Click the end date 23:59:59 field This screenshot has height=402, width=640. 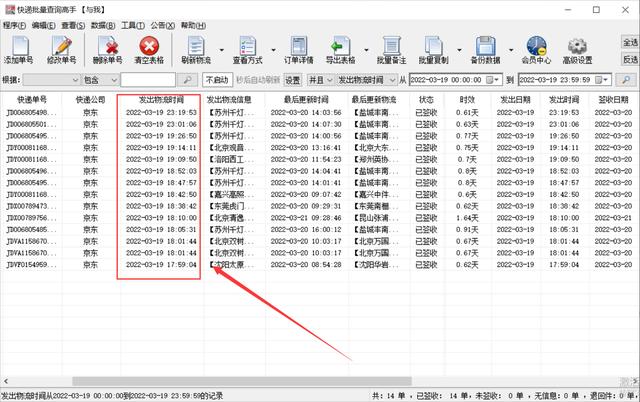coord(565,80)
